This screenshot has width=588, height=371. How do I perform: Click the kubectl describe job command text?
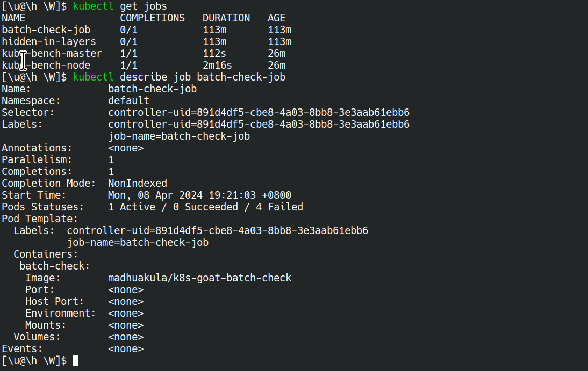point(179,77)
